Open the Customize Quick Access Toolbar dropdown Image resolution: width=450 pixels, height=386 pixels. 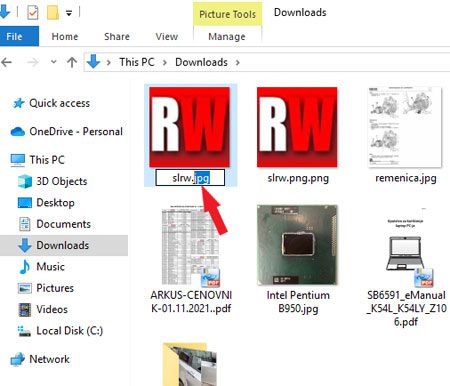pyautogui.click(x=69, y=13)
